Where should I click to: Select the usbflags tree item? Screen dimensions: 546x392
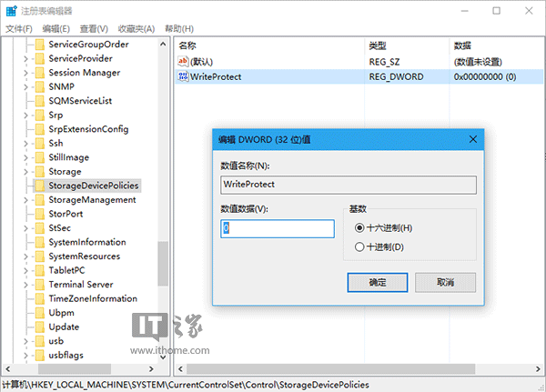[66, 355]
